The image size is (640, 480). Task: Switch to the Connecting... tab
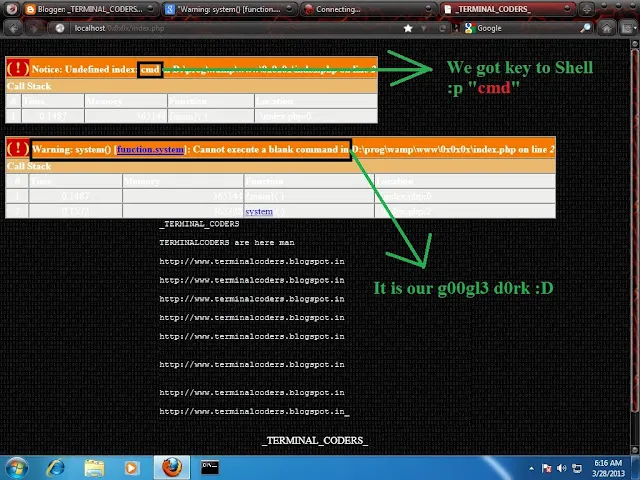367,9
